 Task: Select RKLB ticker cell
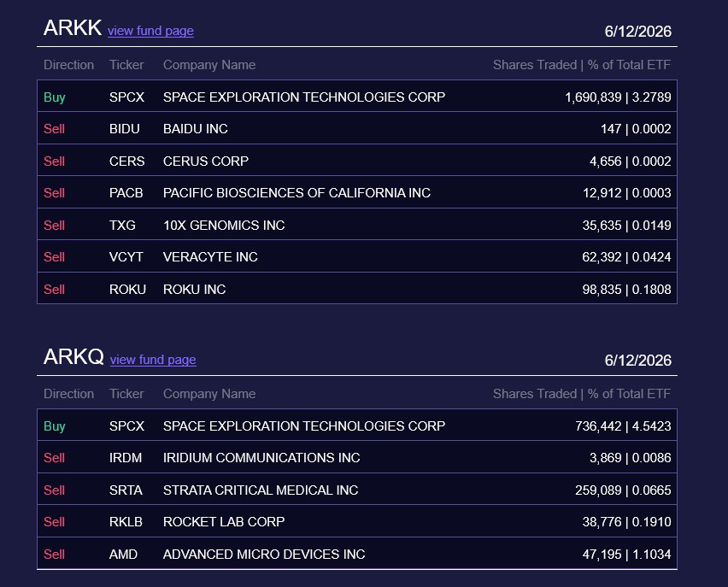pos(126,521)
